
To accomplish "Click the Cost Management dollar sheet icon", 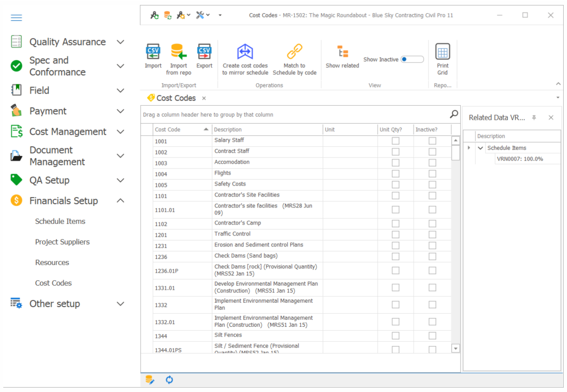I will point(16,131).
